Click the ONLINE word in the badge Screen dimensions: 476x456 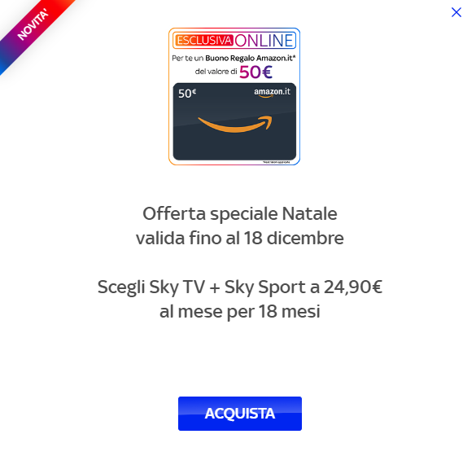(264, 41)
